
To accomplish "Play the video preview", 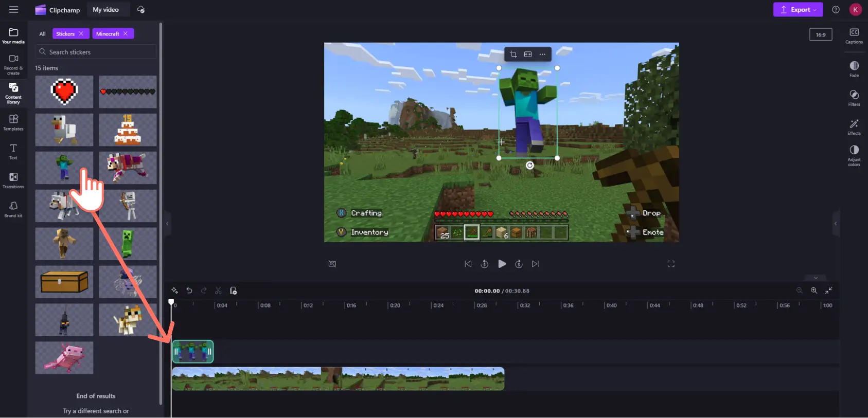I will pos(502,264).
